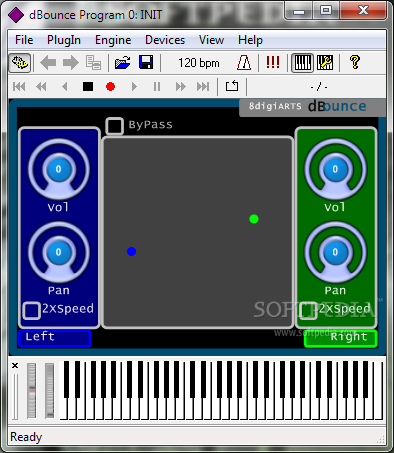Click the 120 bpm tempo display
This screenshot has width=394, height=453.
coord(199,63)
